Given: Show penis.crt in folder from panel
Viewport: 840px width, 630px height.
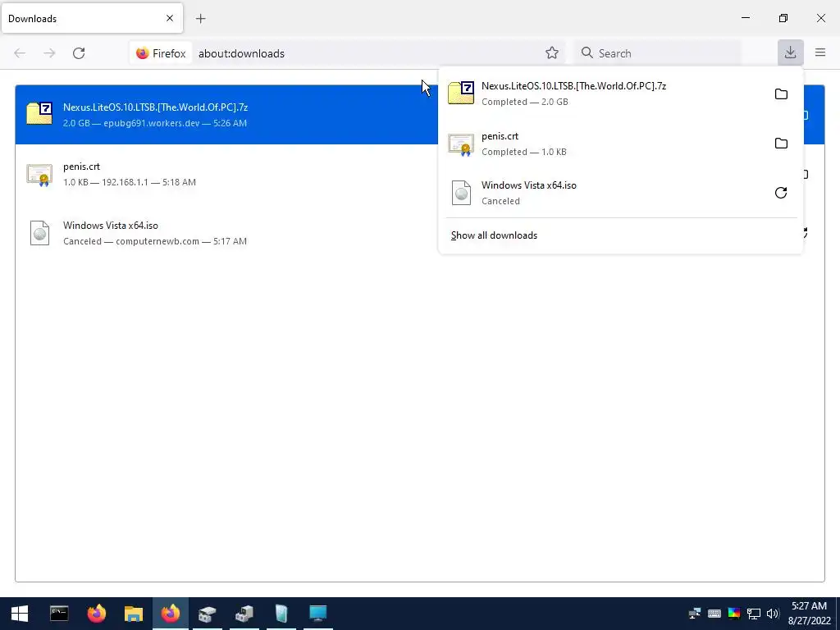Looking at the screenshot, I should click(x=781, y=143).
